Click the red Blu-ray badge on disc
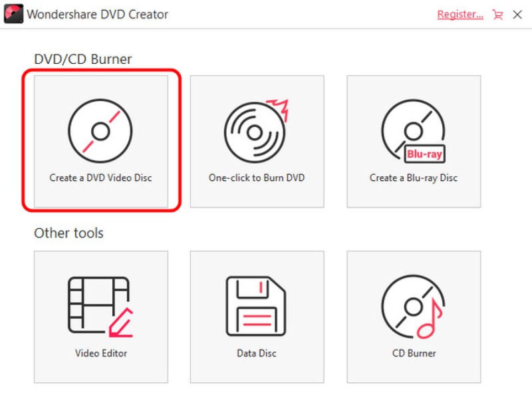 [424, 154]
